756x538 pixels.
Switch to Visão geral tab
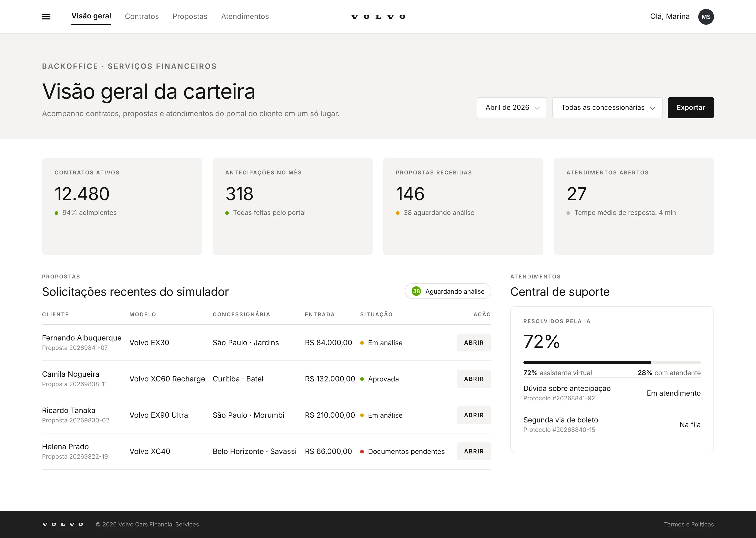(x=91, y=16)
